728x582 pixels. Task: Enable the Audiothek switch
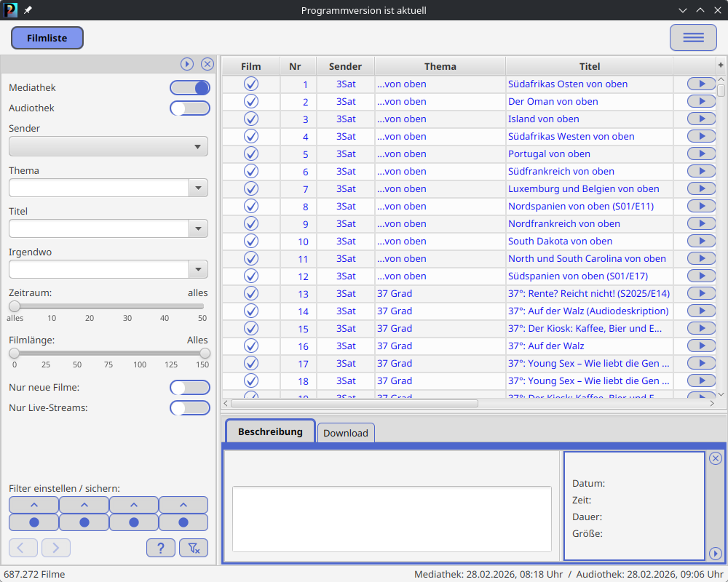pos(190,108)
